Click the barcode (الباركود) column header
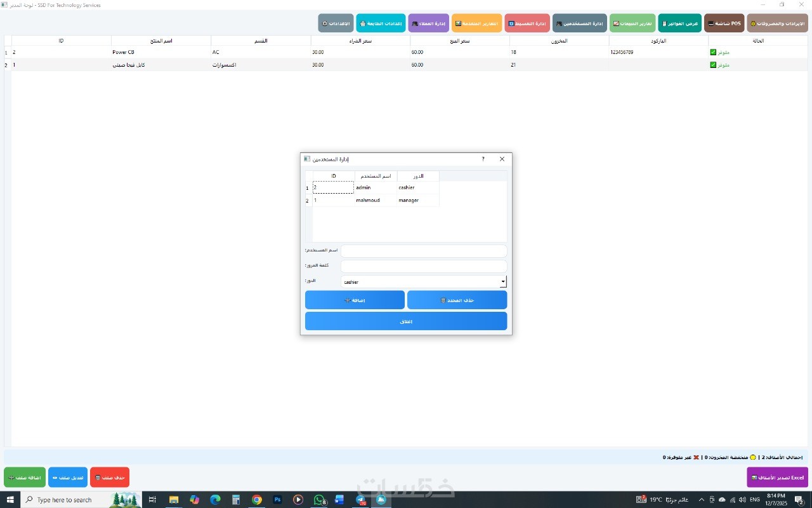 658,41
